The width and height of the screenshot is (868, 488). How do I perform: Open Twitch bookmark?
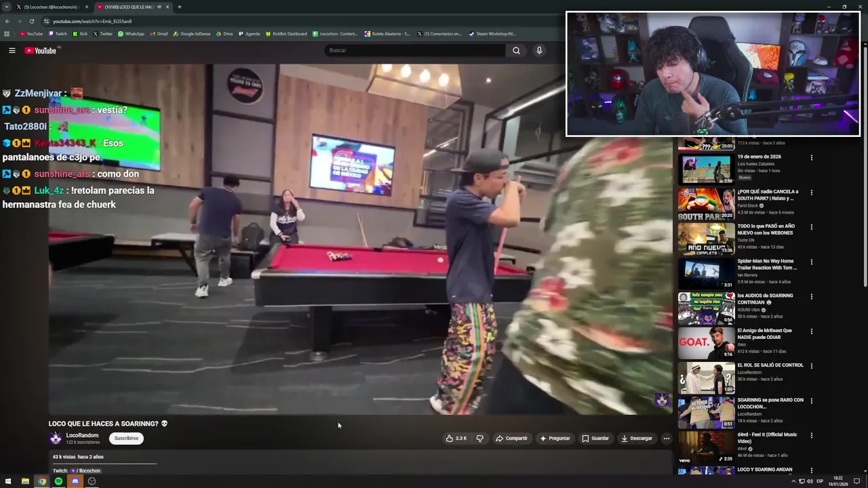tap(58, 34)
